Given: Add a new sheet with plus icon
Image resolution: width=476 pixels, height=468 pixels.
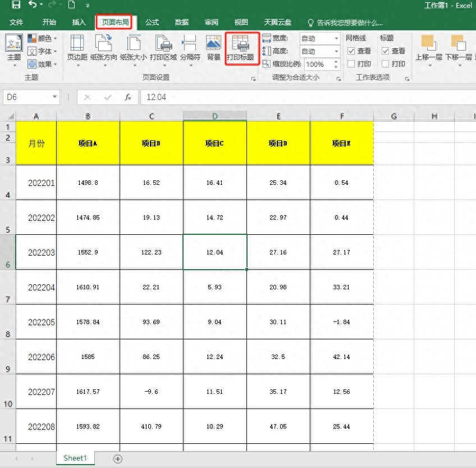Looking at the screenshot, I should point(118,459).
